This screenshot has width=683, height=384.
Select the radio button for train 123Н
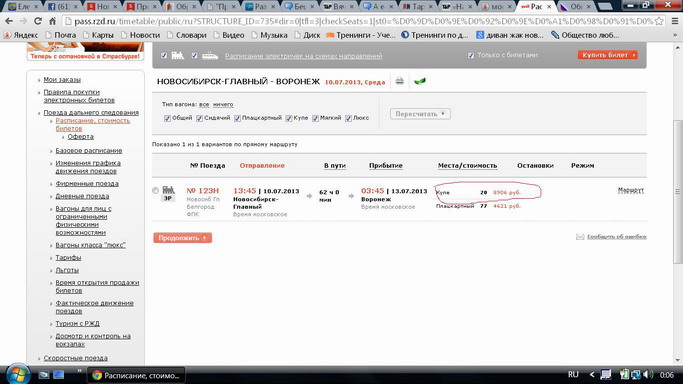pyautogui.click(x=156, y=190)
